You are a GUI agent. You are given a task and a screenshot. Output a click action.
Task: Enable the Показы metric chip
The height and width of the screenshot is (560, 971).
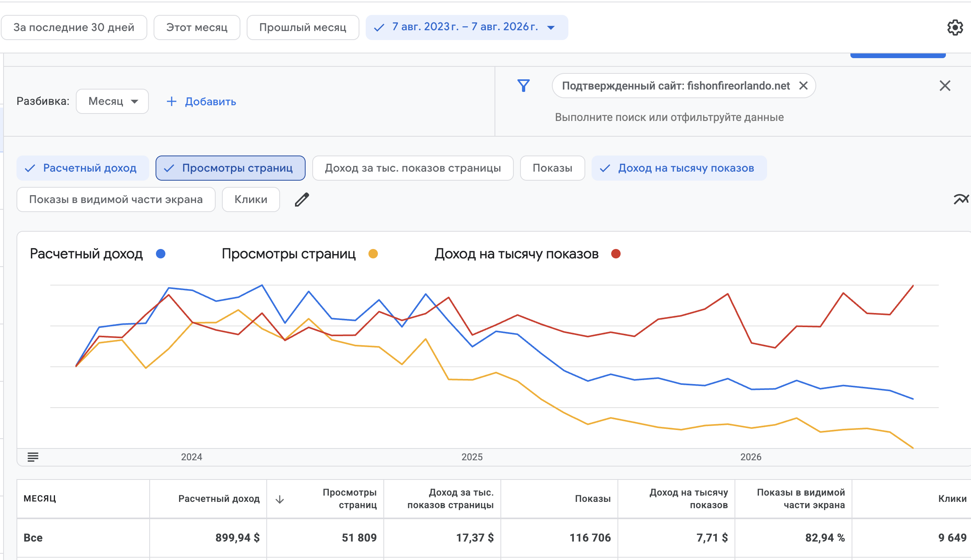[553, 168]
